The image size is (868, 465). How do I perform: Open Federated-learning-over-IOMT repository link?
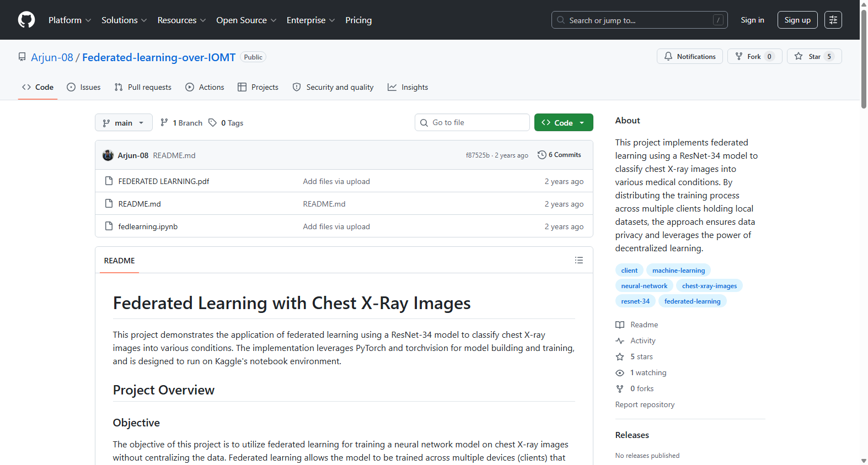159,57
